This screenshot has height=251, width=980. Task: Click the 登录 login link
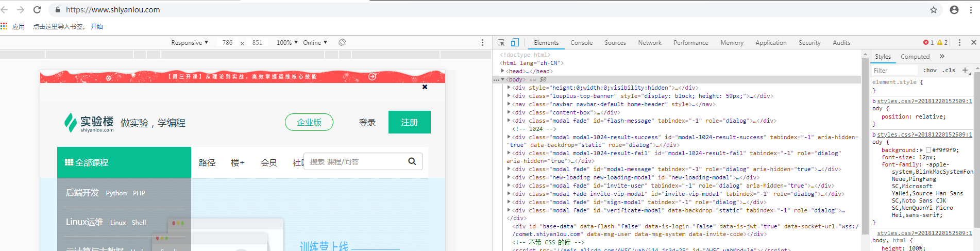pyautogui.click(x=367, y=123)
